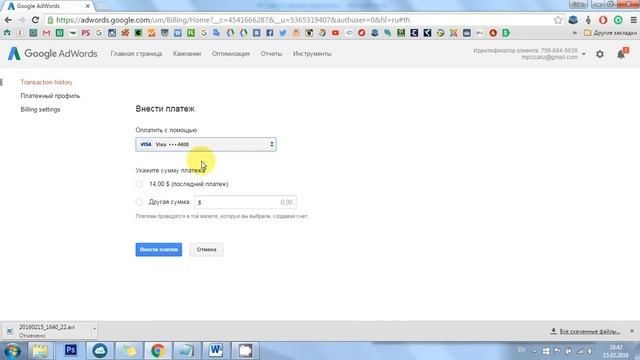Click the Windows Start orb

pyautogui.click(x=12, y=351)
